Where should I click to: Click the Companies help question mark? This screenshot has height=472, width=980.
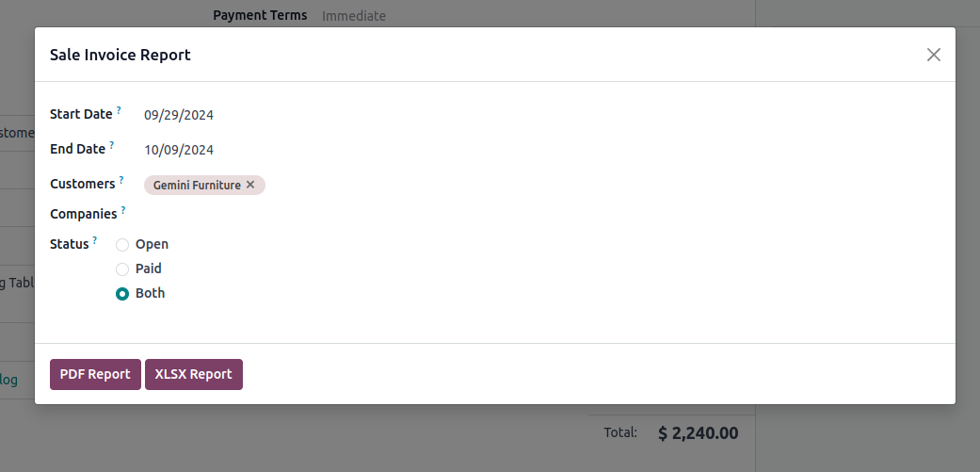click(x=123, y=210)
